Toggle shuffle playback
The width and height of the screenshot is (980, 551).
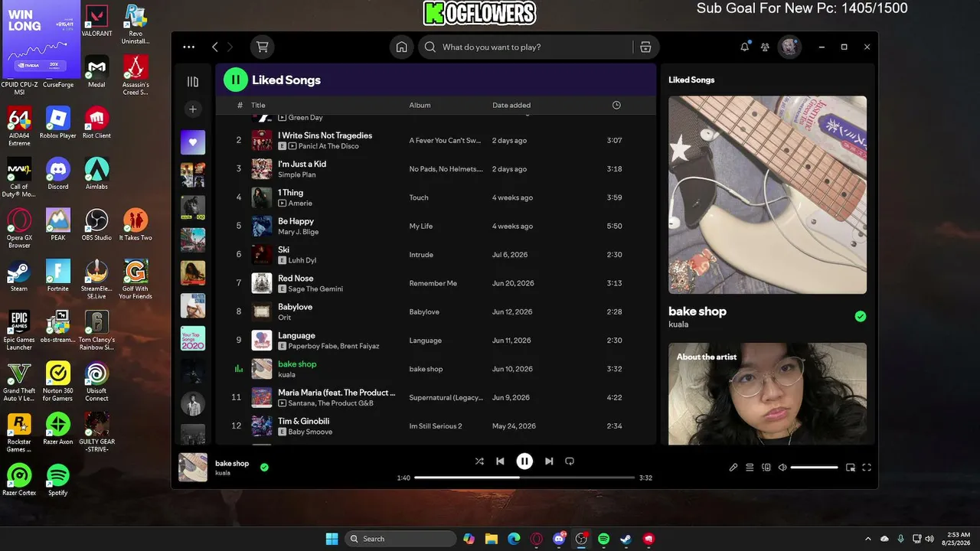pyautogui.click(x=479, y=461)
